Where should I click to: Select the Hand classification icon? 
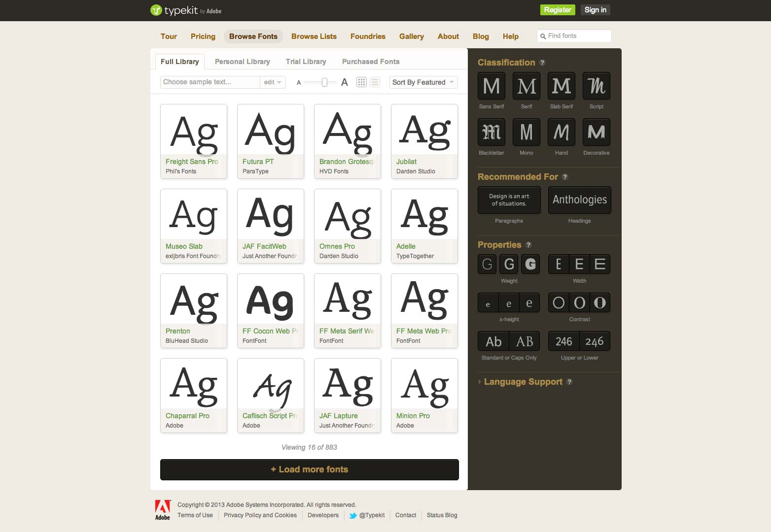[561, 132]
